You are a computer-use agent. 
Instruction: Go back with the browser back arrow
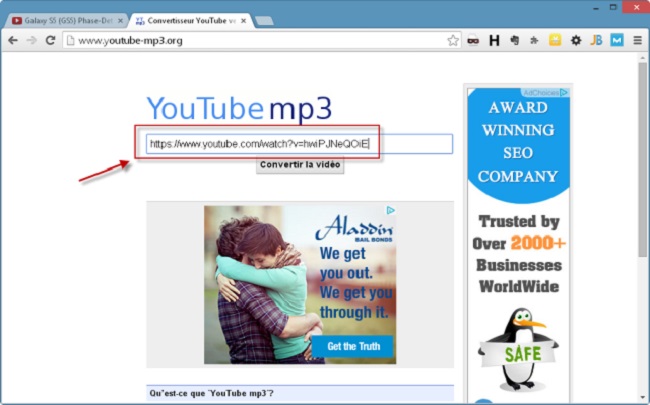pos(13,40)
